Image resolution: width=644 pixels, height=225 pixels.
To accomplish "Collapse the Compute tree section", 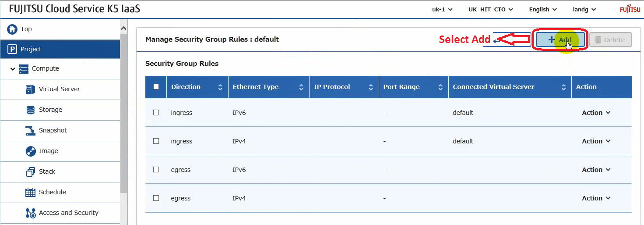I will (13, 69).
